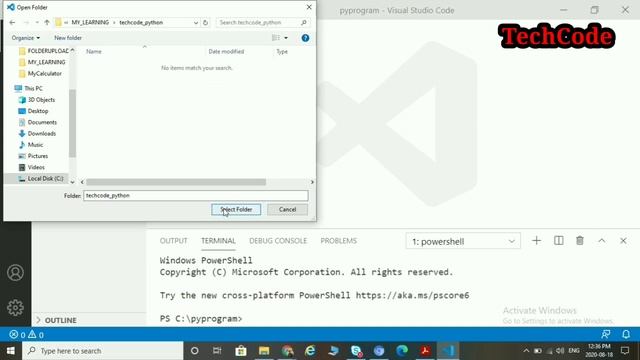
Task: Open notifications bell in status bar
Action: [626, 335]
